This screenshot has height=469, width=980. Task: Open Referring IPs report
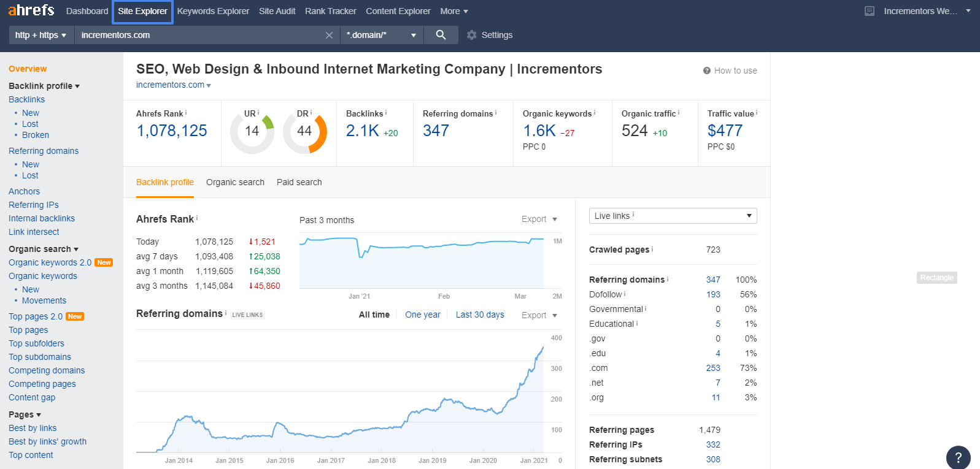pyautogui.click(x=34, y=205)
